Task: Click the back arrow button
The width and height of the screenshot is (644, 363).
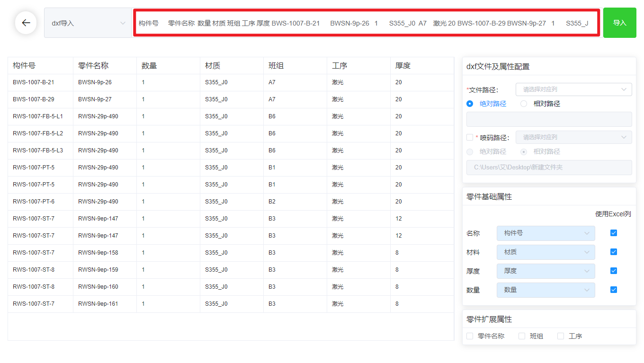Action: [x=26, y=23]
